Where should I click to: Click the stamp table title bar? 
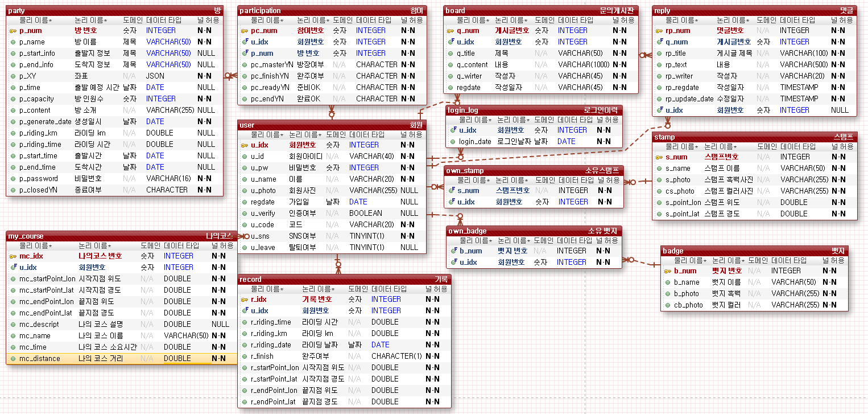[x=755, y=137]
